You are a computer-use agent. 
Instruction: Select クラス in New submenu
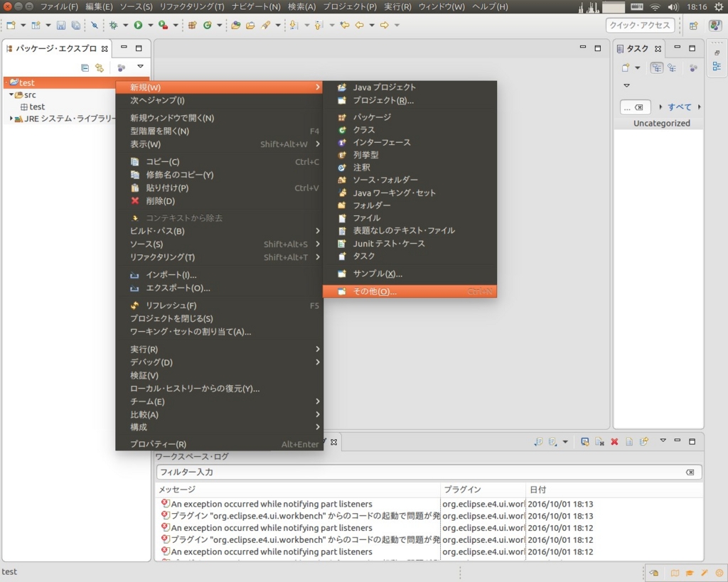[x=409, y=130]
